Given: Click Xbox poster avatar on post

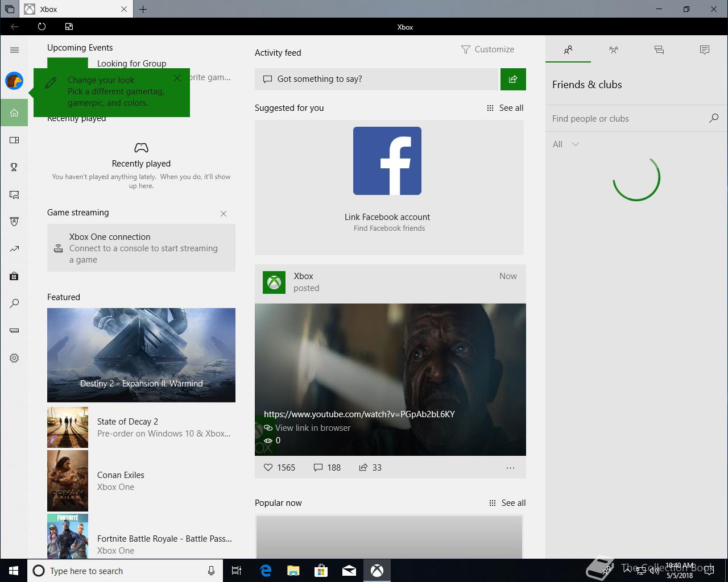Looking at the screenshot, I should [x=274, y=282].
